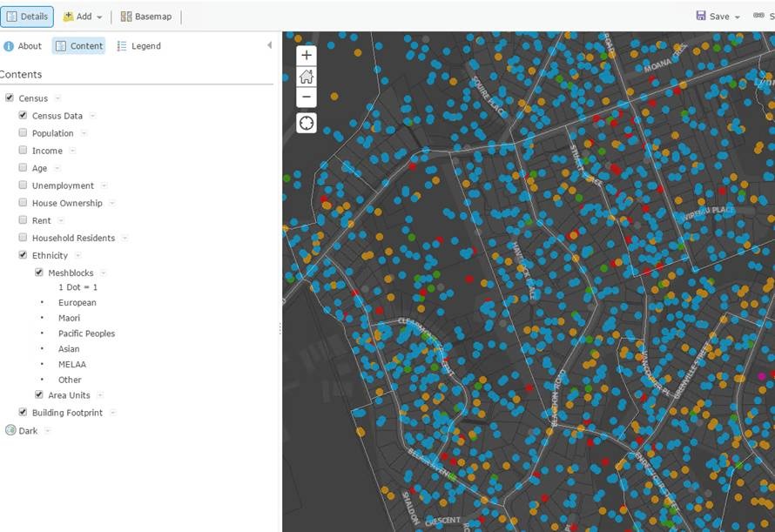Enable the House Ownership checkbox
This screenshot has width=775, height=532.
(23, 202)
